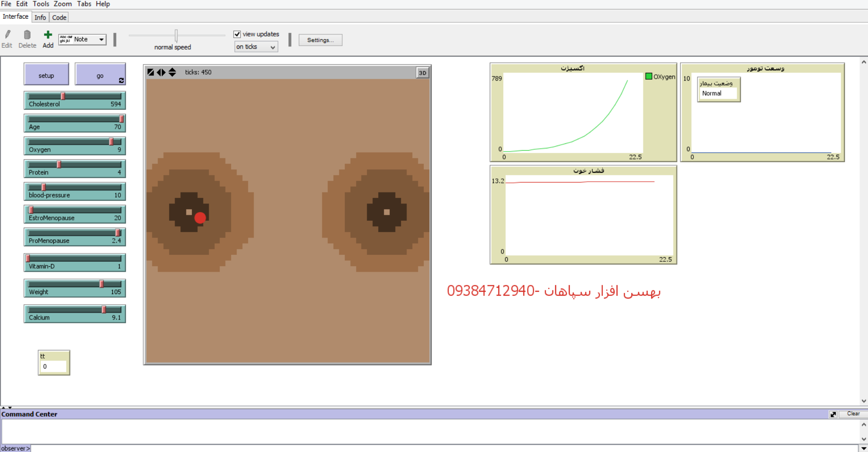Select the Interface tab

click(15, 16)
